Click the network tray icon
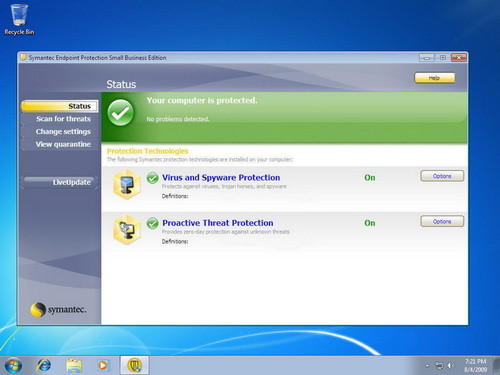 point(439,366)
